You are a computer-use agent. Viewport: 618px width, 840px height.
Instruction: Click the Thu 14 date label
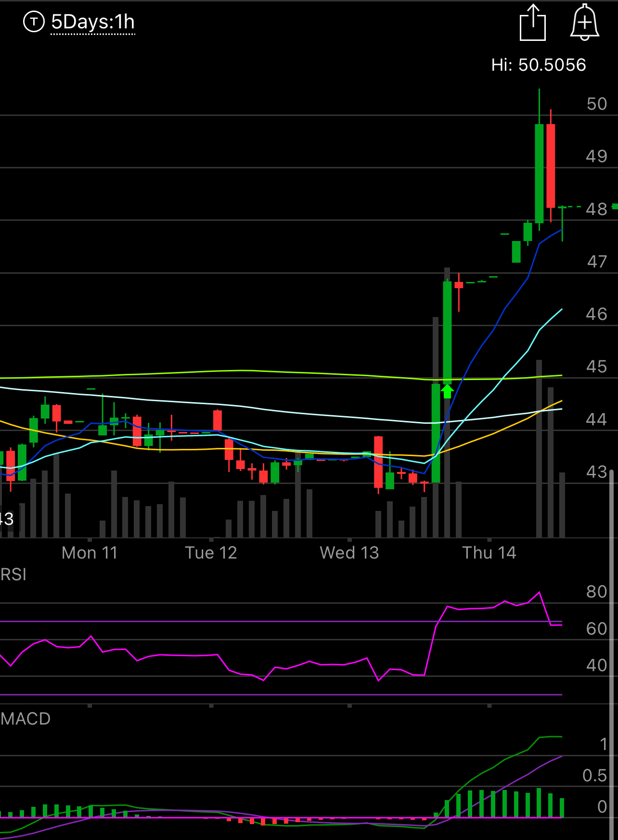click(489, 553)
